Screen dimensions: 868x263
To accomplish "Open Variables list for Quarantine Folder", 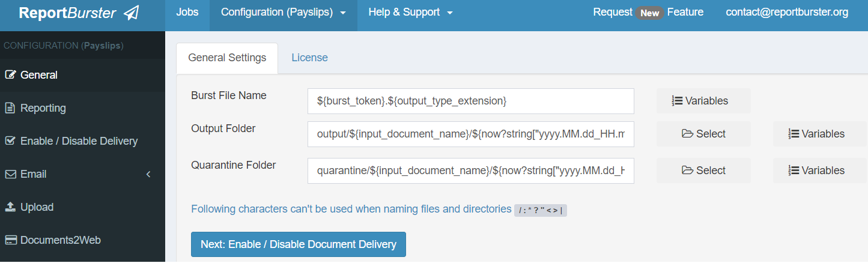I will pyautogui.click(x=819, y=171).
